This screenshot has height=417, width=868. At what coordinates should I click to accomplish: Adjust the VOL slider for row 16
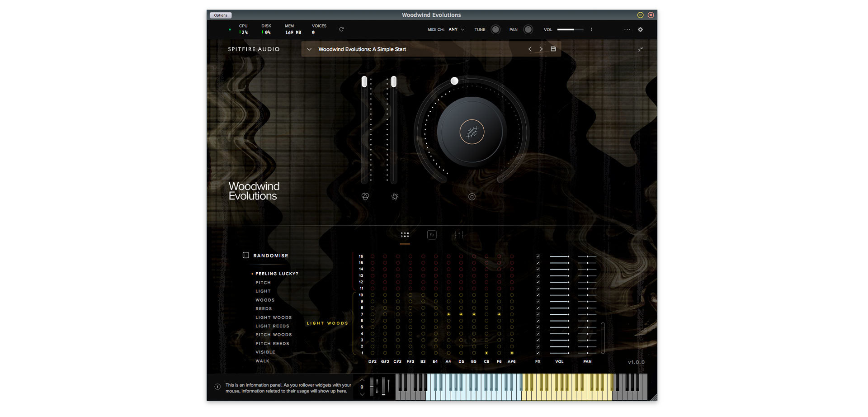click(560, 256)
